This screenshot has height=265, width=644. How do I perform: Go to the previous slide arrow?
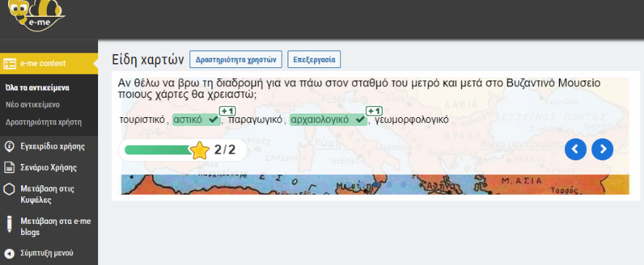pos(575,149)
